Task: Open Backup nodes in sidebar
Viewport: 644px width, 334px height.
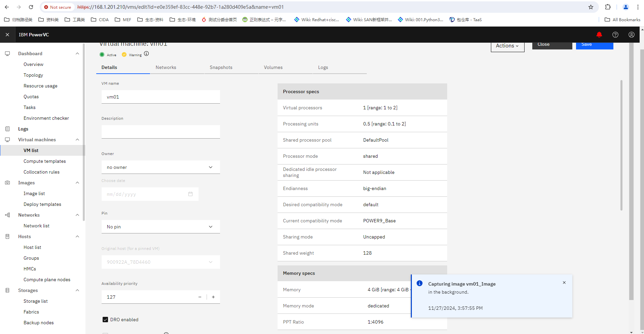Action: [x=39, y=323]
